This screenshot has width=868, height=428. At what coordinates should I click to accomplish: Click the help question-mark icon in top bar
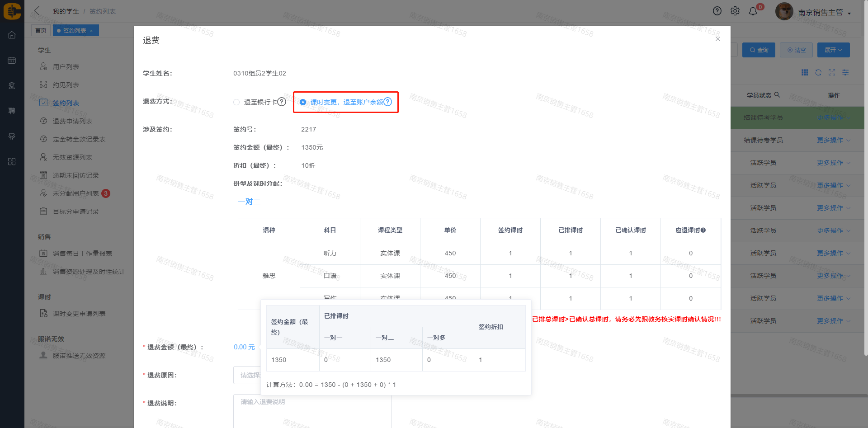tap(717, 11)
